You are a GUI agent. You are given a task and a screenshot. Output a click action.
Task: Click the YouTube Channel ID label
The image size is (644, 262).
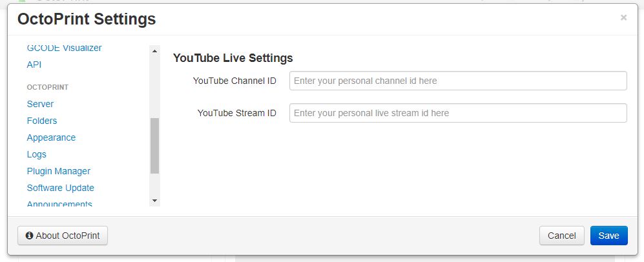pyautogui.click(x=234, y=81)
